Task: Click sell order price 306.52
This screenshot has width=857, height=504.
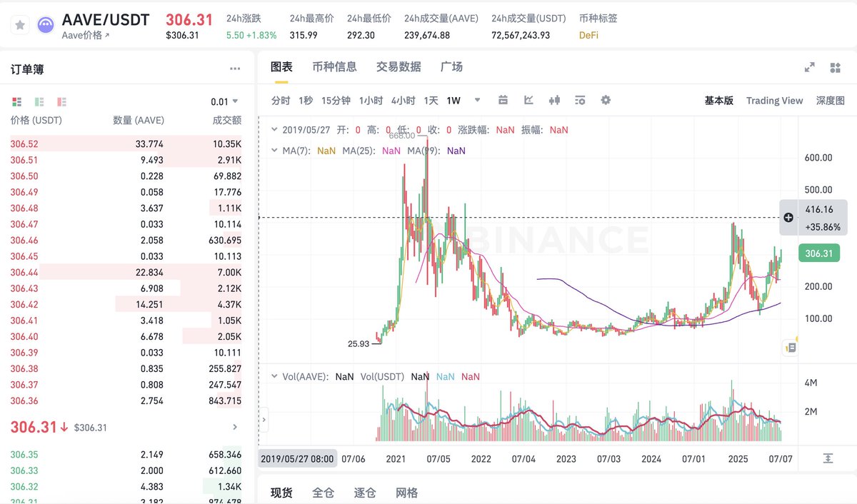Action: 24,143
